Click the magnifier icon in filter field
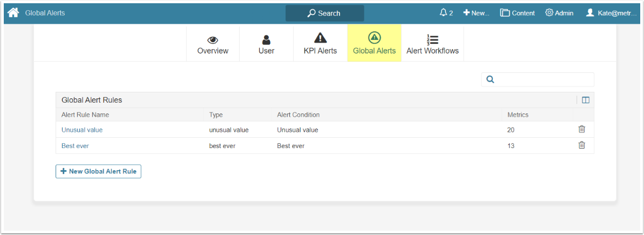 pyautogui.click(x=490, y=80)
